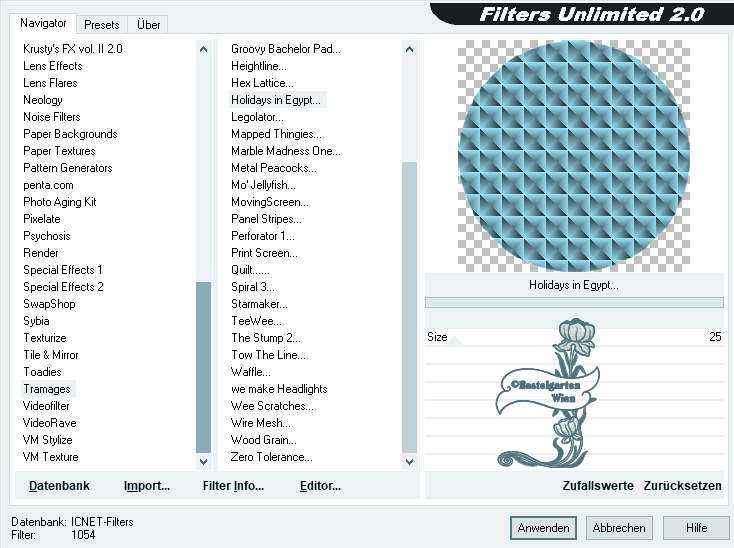Screen dimensions: 734x548
Task: Select the Navigator tab
Action: click(x=43, y=23)
